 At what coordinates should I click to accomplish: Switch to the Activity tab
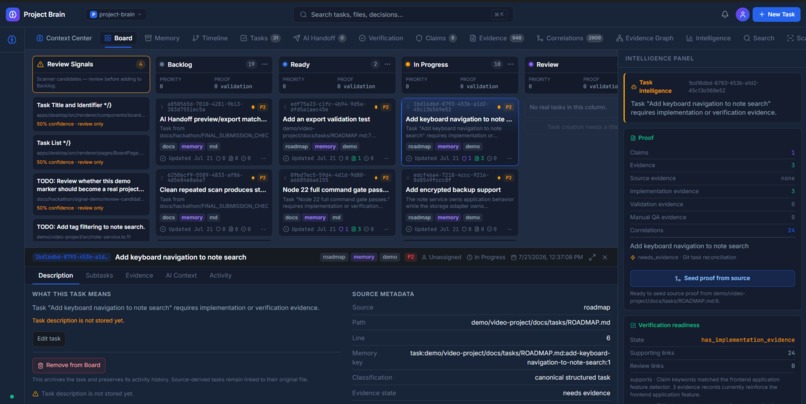[221, 276]
